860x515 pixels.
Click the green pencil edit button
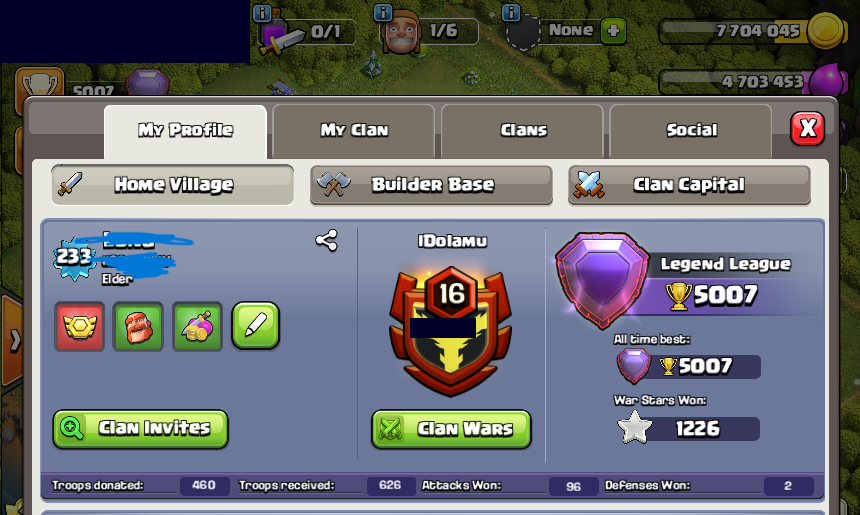256,325
